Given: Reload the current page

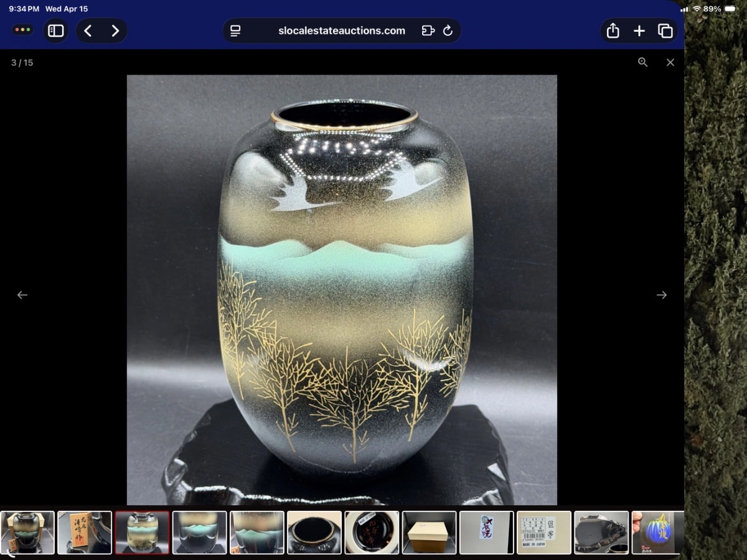Looking at the screenshot, I should pos(448,30).
